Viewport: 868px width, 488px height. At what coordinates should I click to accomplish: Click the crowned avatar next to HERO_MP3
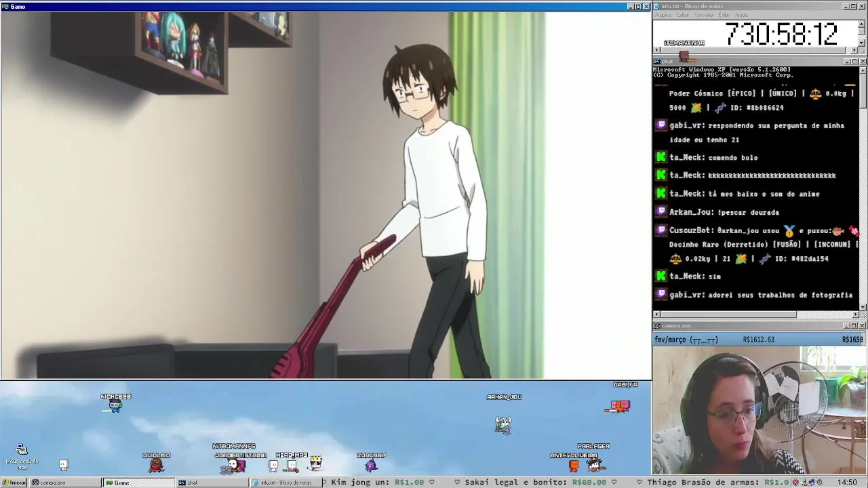(315, 464)
